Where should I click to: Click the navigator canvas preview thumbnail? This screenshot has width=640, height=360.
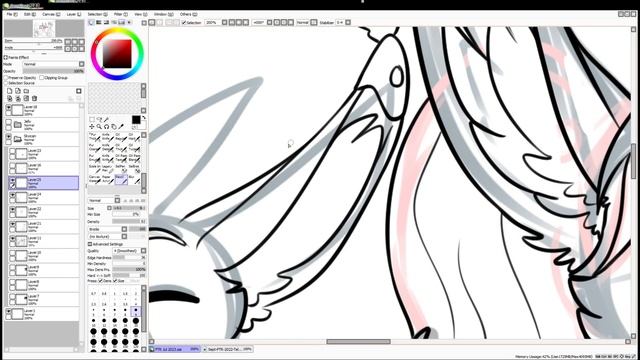44,29
